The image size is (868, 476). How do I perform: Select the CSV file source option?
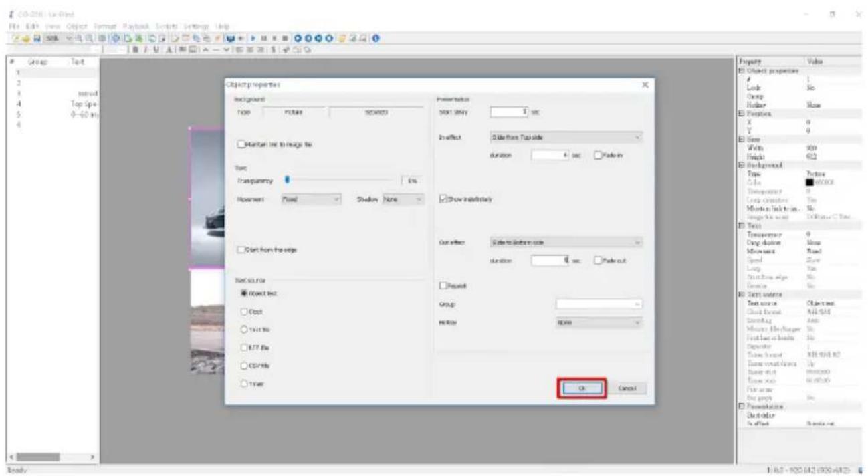[243, 366]
